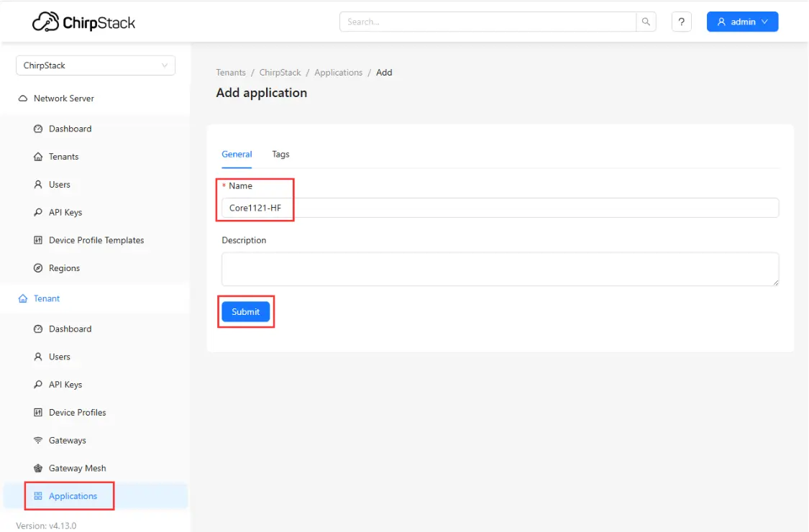The image size is (809, 532).
Task: Open the Tenants breadcrumb link
Action: pyautogui.click(x=231, y=72)
